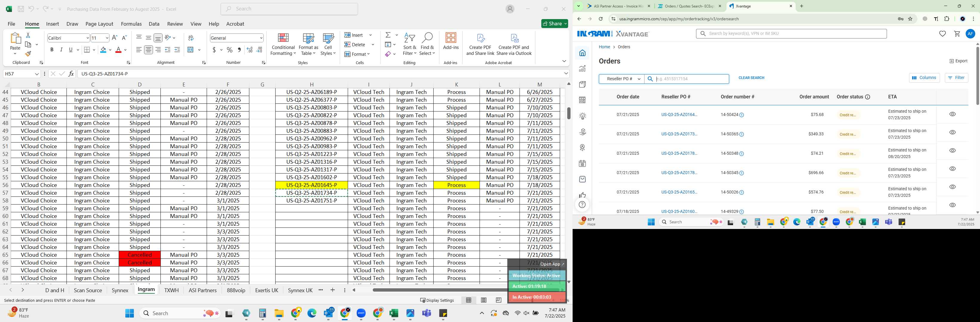View order 14-50365 with the eye icon
The image size is (980, 322).
(952, 132)
